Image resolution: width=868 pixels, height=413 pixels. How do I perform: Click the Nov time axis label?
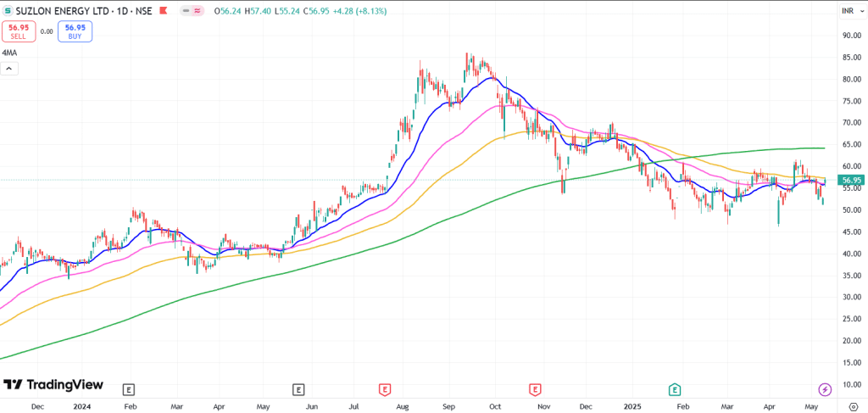[x=545, y=406]
